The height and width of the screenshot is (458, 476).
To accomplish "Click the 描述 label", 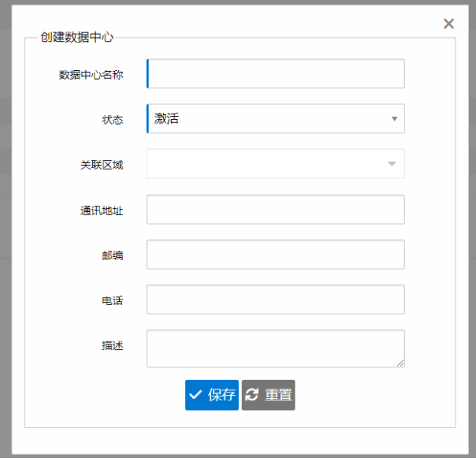I will pos(113,345).
